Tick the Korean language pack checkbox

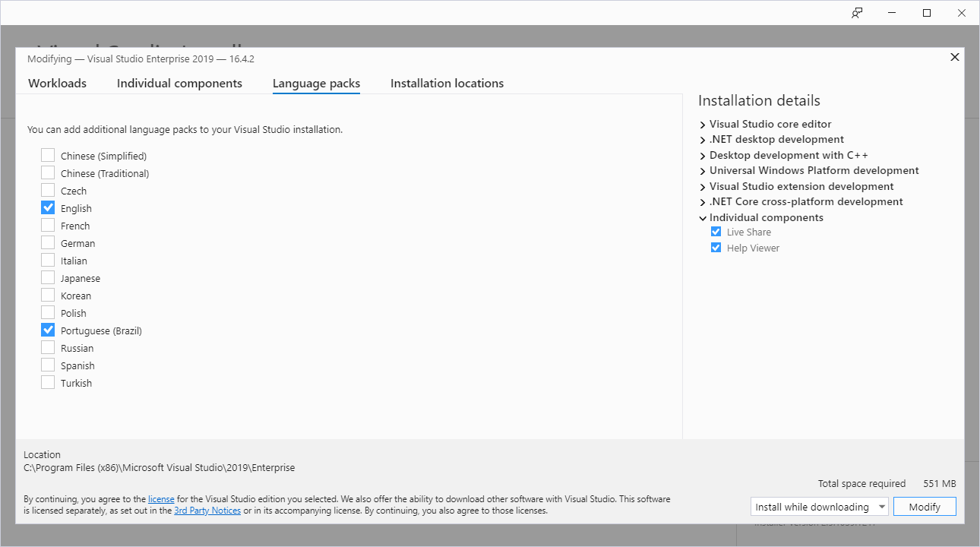click(x=48, y=295)
